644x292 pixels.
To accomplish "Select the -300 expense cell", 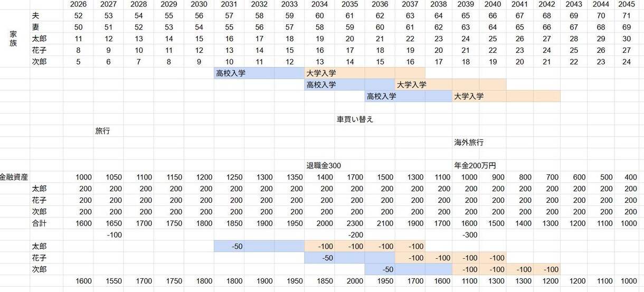I will pyautogui.click(x=469, y=234).
